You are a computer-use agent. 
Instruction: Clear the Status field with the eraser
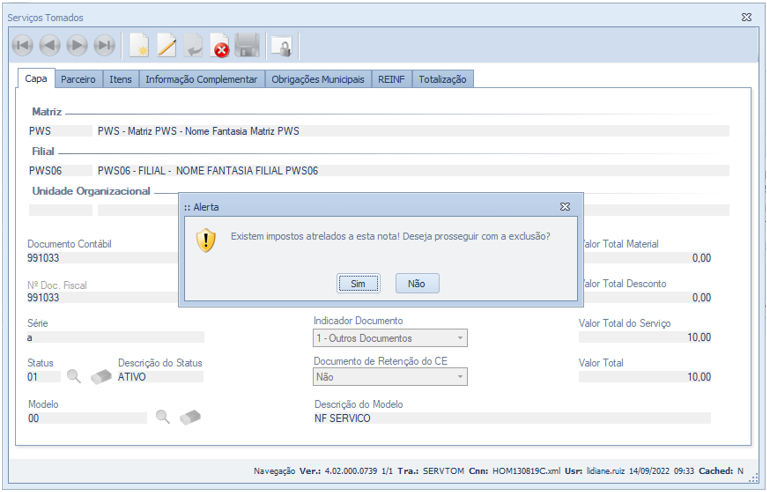[101, 377]
